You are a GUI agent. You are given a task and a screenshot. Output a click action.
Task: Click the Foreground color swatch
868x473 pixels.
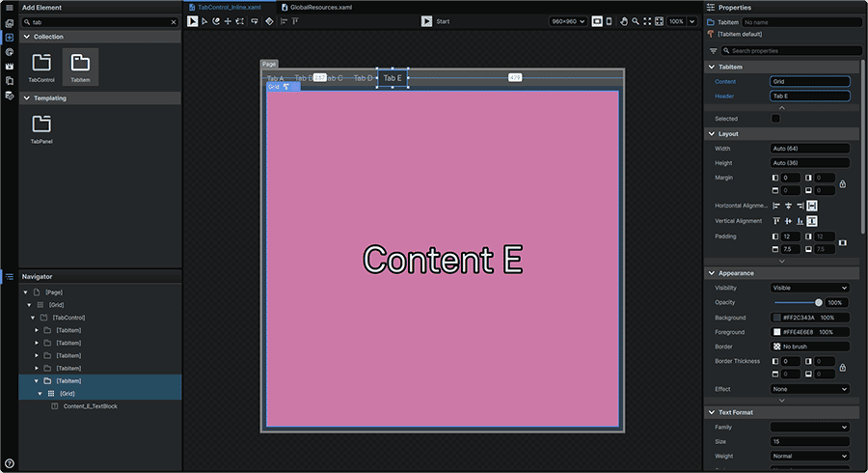point(776,332)
